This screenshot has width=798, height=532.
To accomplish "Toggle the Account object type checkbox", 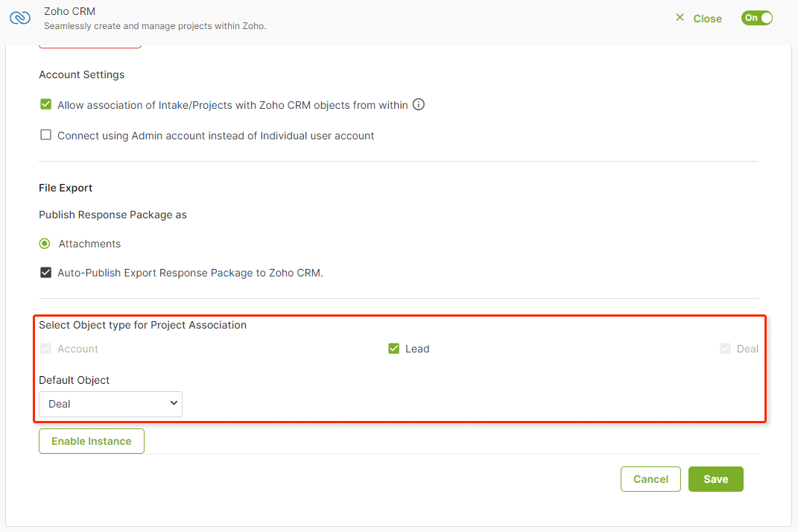I will tap(45, 349).
